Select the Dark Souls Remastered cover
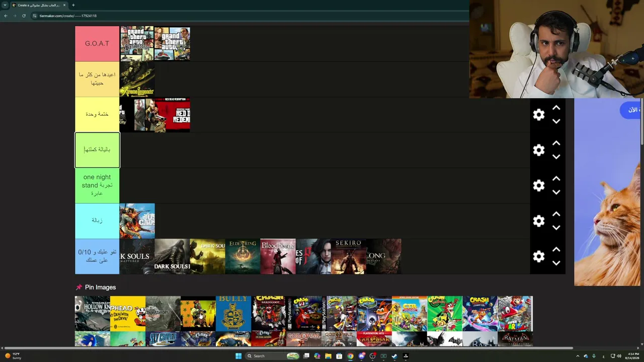Image resolution: width=644 pixels, height=362 pixels. (137, 256)
